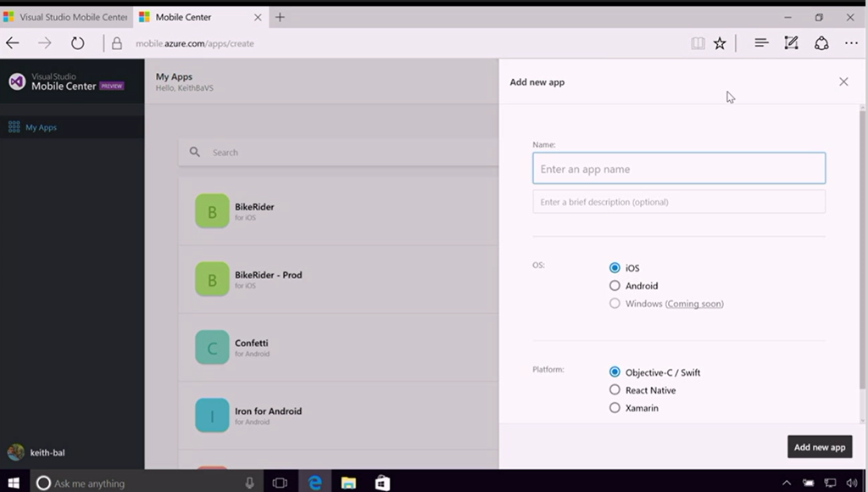Open the Confetti app tile icon
This screenshot has width=868, height=492.
pos(212,348)
